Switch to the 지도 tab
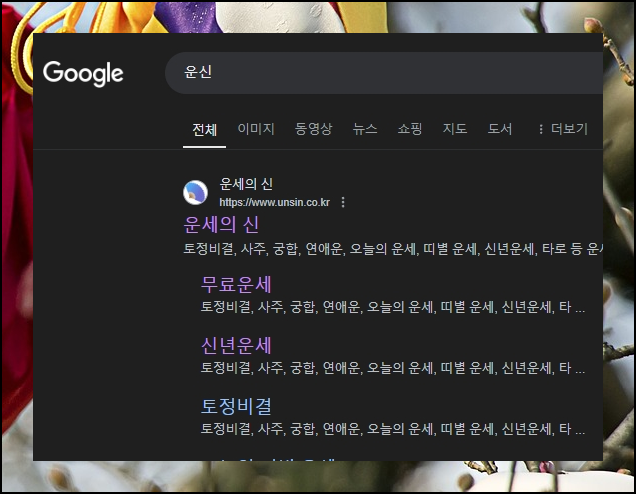This screenshot has width=636, height=494. pyautogui.click(x=455, y=129)
